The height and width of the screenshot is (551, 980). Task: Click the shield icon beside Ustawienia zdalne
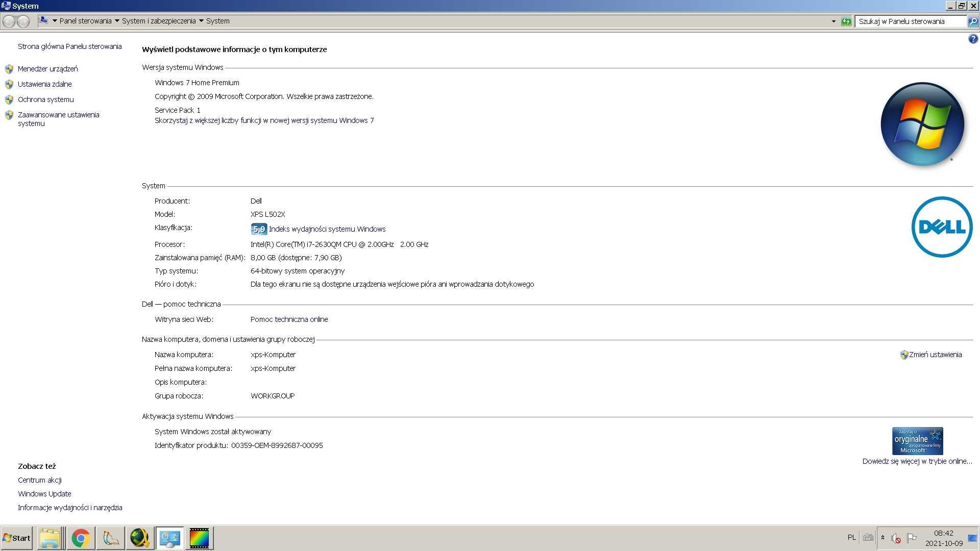(9, 84)
